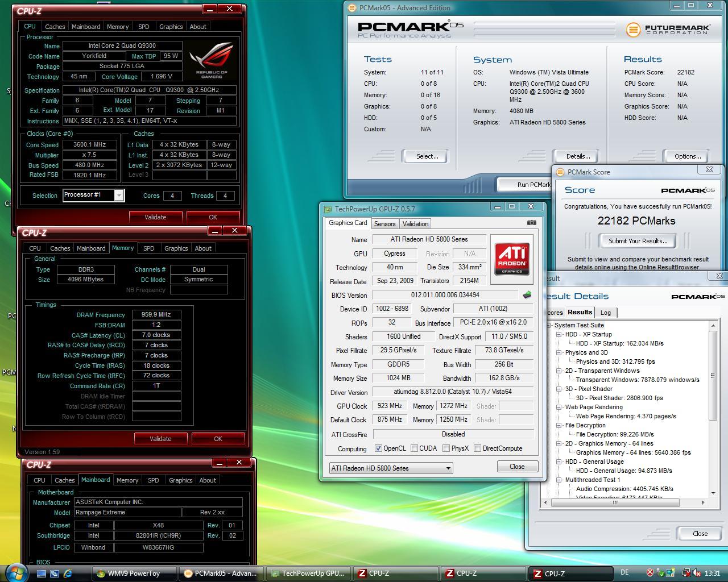The width and height of the screenshot is (728, 582).
Task: Toggle the DirectCompute checkbox in GPU-Z
Action: pos(478,448)
